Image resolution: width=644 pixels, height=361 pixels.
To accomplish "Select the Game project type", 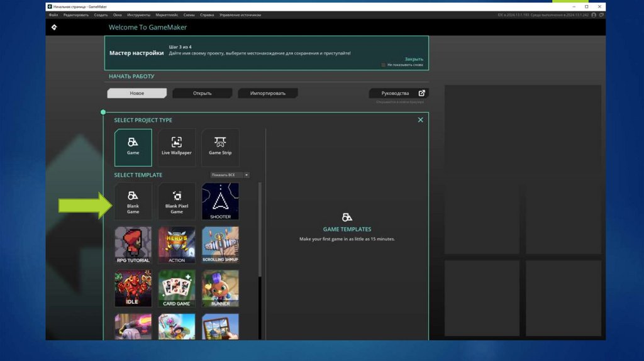I will [x=133, y=147].
